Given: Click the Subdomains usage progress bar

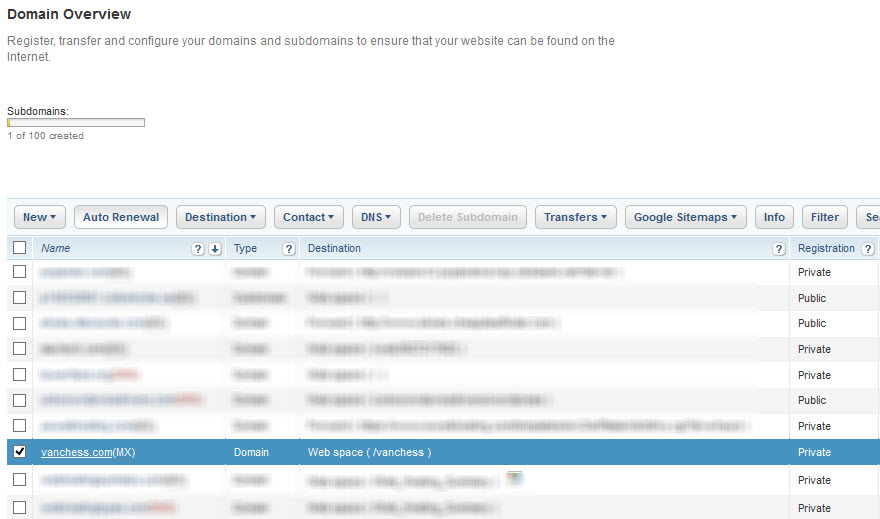Looking at the screenshot, I should [76, 123].
